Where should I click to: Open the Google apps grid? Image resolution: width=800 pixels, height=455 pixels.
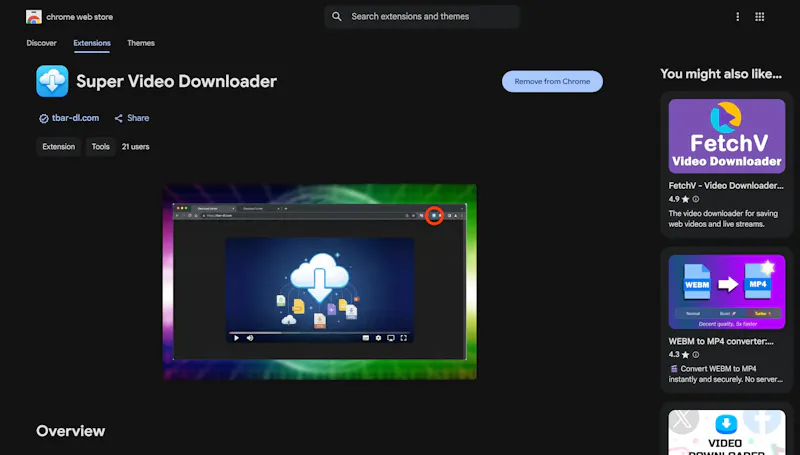760,17
